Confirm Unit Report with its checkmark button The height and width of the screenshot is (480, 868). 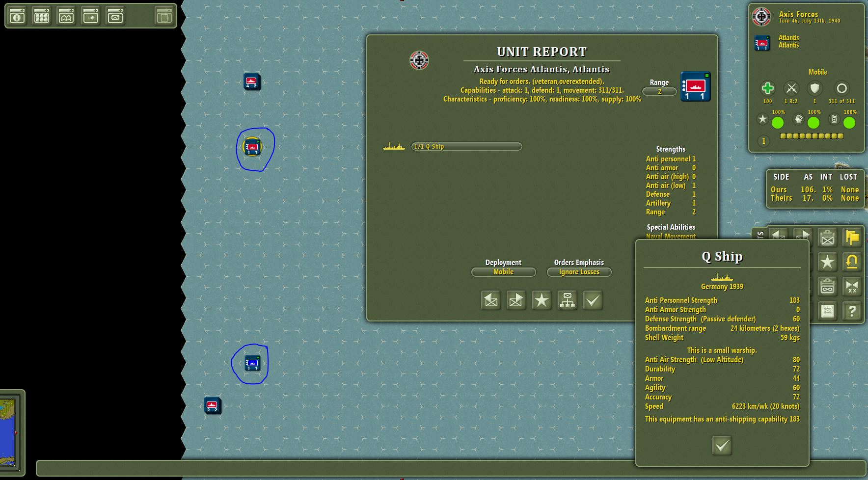593,300
